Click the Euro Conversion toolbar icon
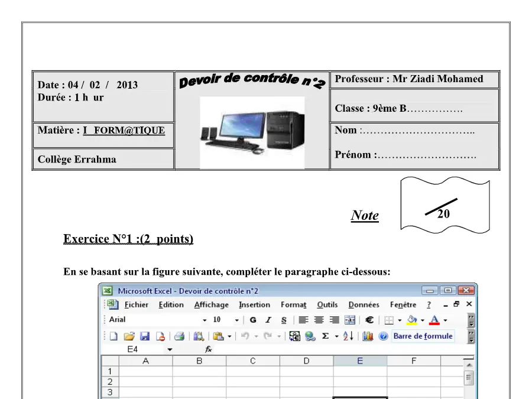The height and width of the screenshot is (399, 532). 294,336
